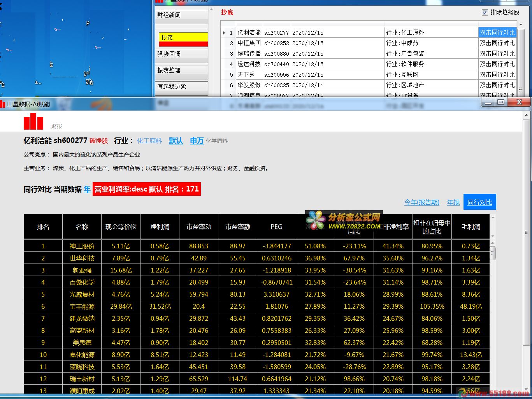The image size is (532, 399).
Task: Click the 默认 industry classification link
Action: 176,141
